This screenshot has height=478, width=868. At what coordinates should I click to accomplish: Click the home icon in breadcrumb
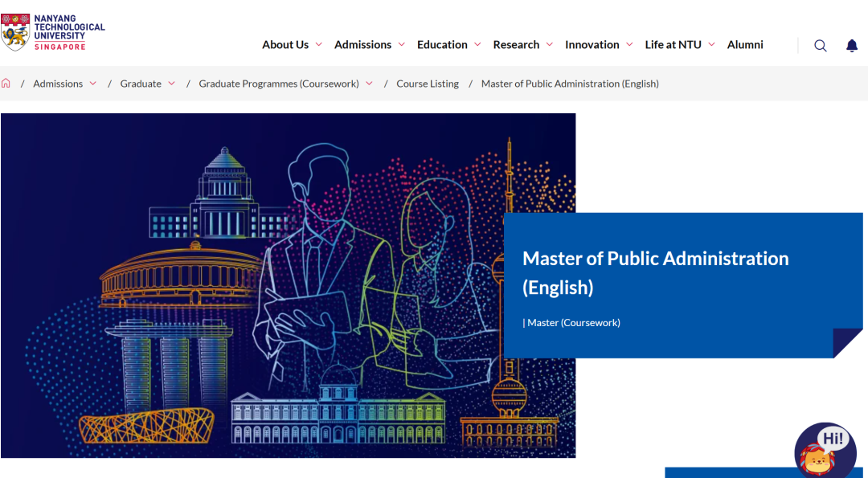[x=6, y=84]
